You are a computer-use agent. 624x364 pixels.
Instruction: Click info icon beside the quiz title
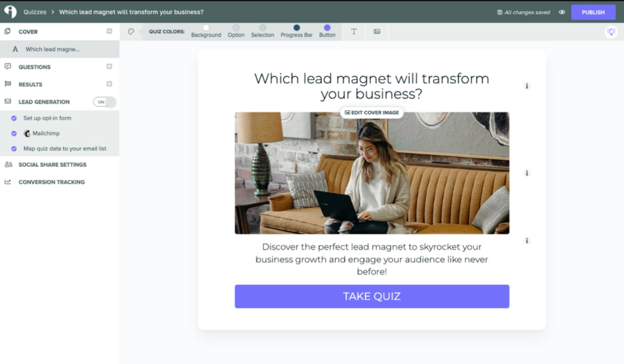[x=527, y=86]
